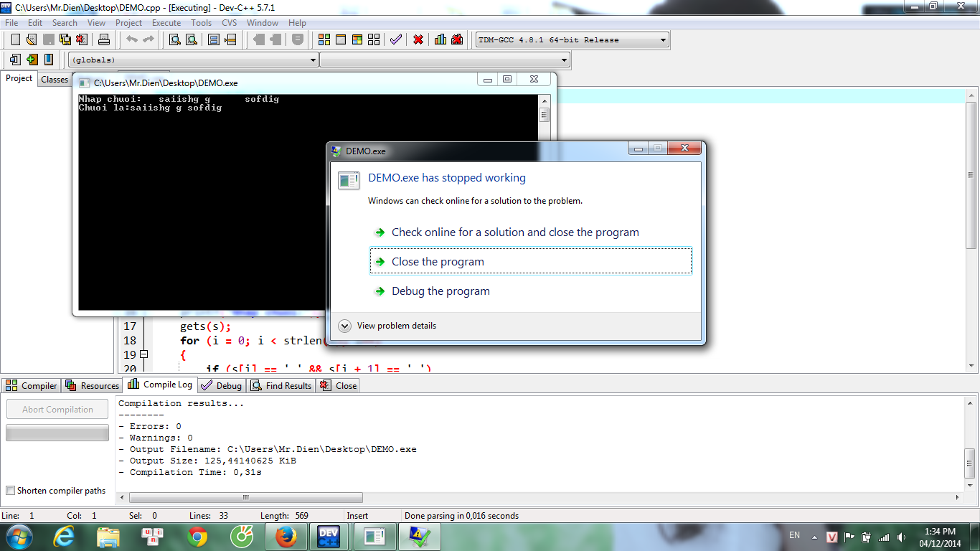Click the Replace toolbar icon

[191, 39]
